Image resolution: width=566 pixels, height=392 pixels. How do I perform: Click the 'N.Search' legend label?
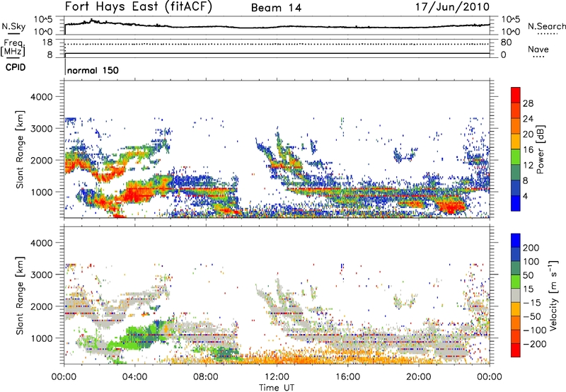(546, 26)
